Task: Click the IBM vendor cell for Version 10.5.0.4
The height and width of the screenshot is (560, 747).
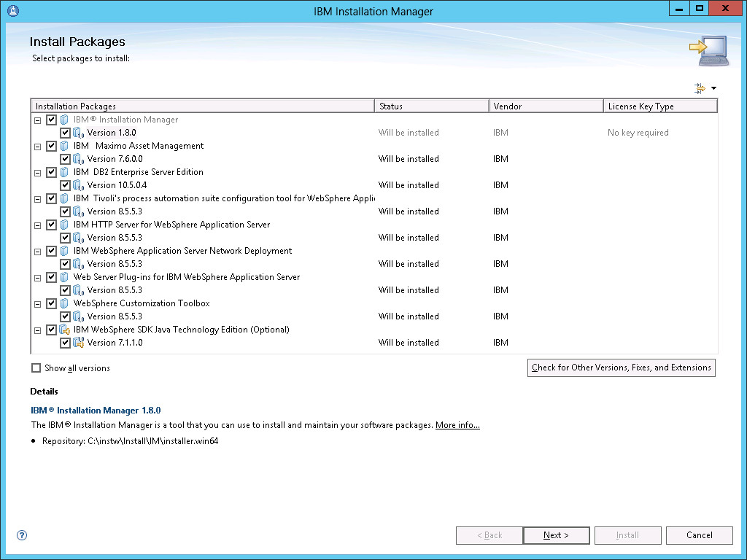Action: (500, 185)
